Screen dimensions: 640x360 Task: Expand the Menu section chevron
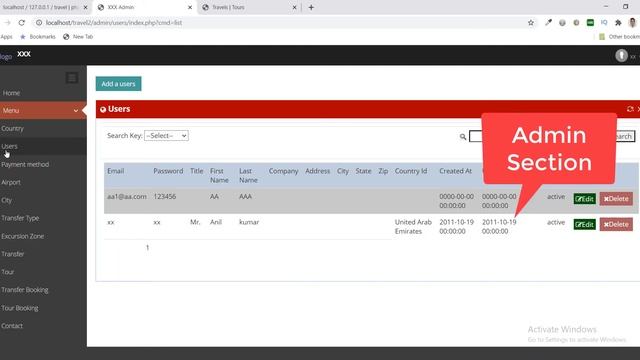click(x=76, y=111)
